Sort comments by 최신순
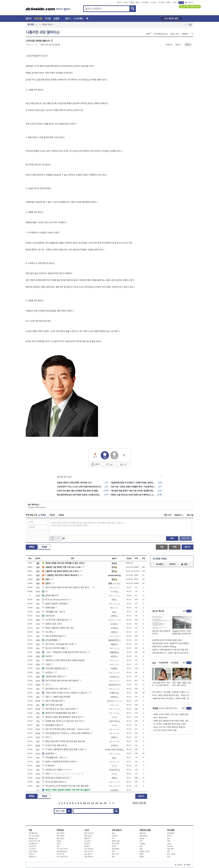The width and height of the screenshot is (219, 868). pos(51,515)
